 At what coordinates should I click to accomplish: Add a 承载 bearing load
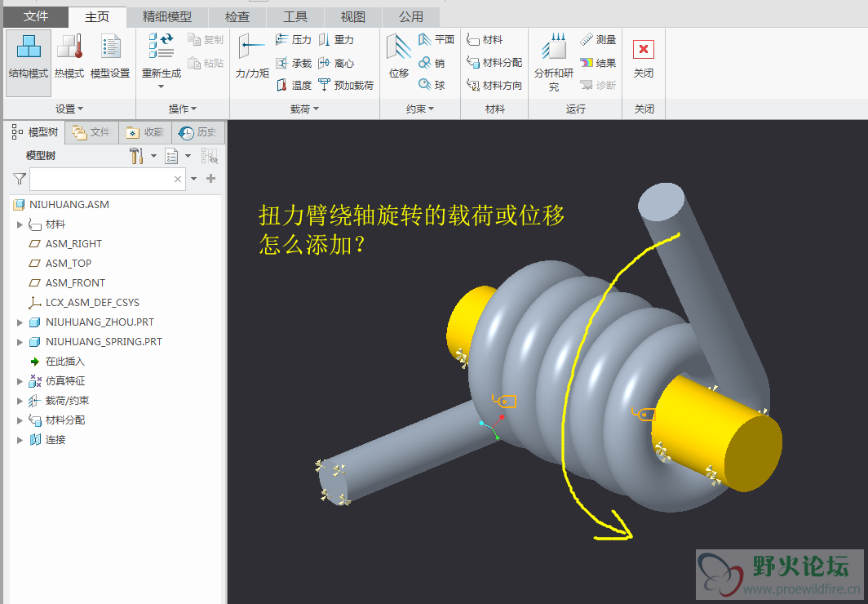(294, 63)
